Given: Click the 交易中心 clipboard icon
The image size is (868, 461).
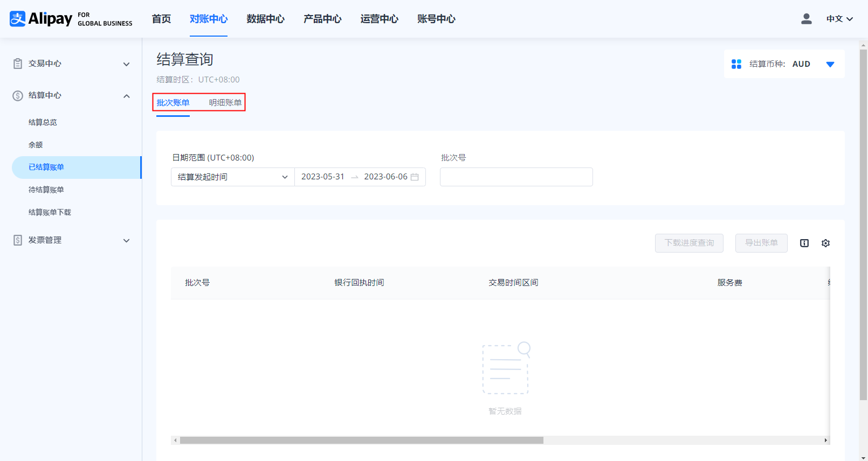Looking at the screenshot, I should [x=18, y=64].
